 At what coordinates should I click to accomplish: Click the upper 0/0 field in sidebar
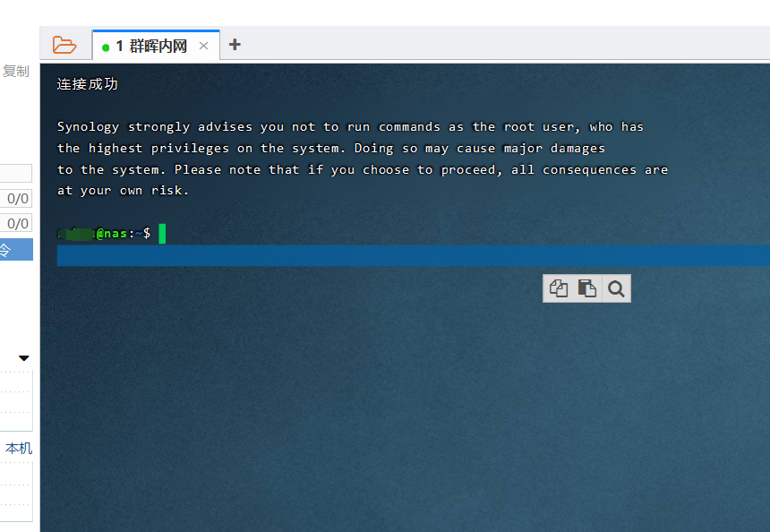pos(16,199)
